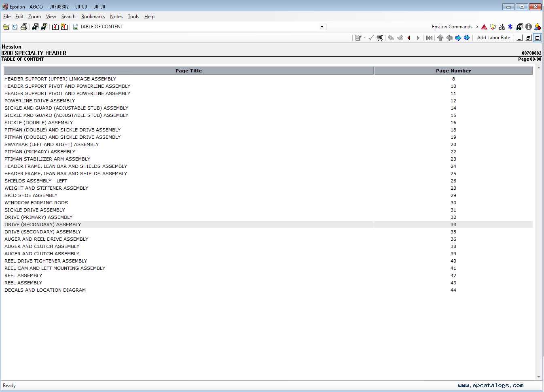The height and width of the screenshot is (392, 544).
Task: Open the Tools menu
Action: 133,17
